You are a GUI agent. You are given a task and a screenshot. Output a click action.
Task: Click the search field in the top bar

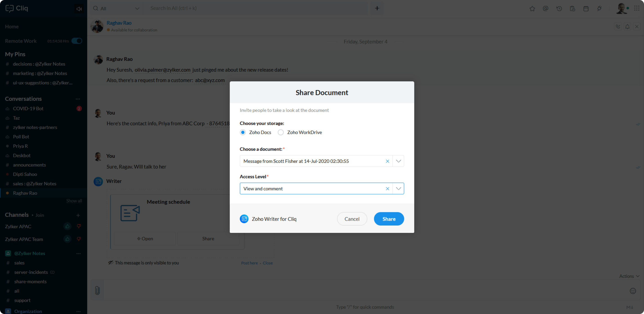click(255, 8)
